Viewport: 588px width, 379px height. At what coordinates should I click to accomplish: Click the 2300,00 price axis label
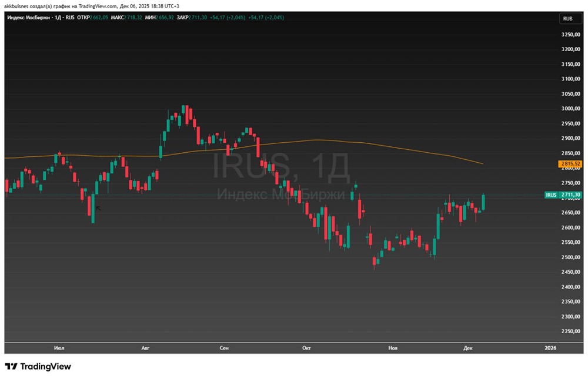570,316
